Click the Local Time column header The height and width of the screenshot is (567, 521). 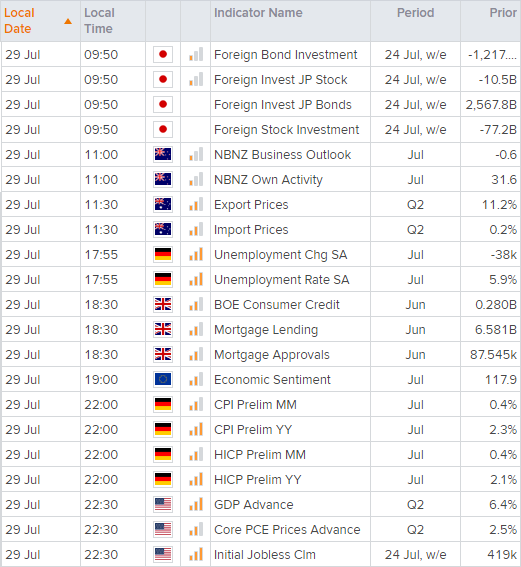pos(99,21)
